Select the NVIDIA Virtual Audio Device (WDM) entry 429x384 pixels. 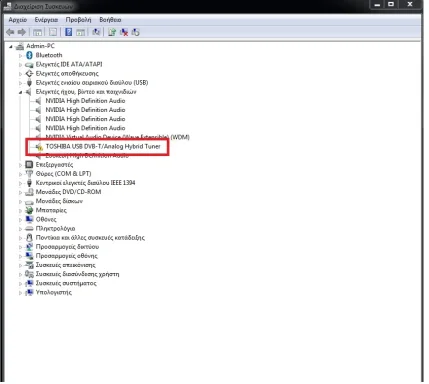click(117, 137)
